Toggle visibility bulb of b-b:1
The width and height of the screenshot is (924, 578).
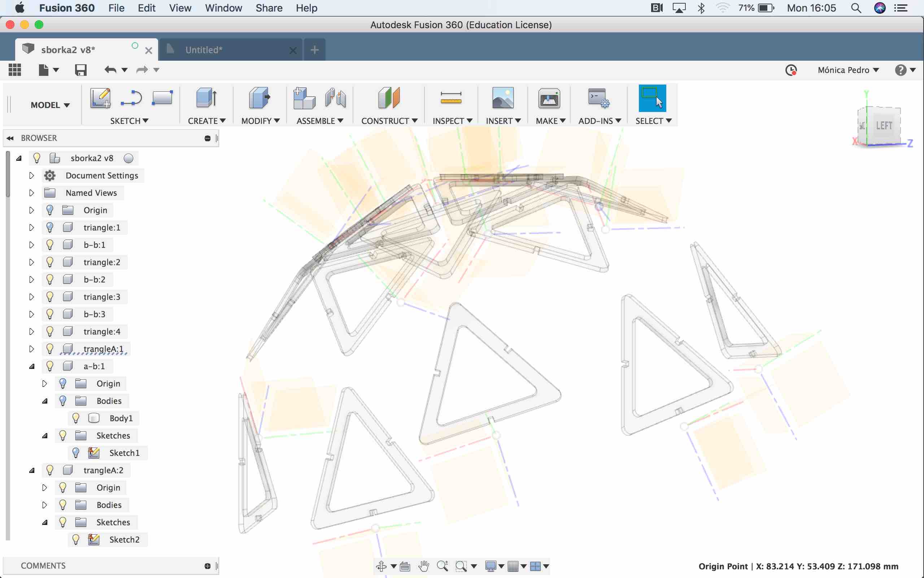point(50,245)
